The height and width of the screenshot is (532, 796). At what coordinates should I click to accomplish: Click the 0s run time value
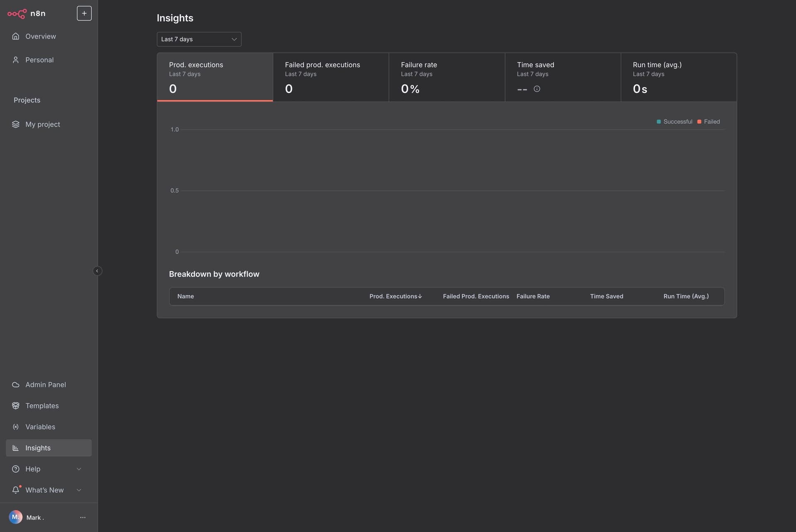coord(640,89)
